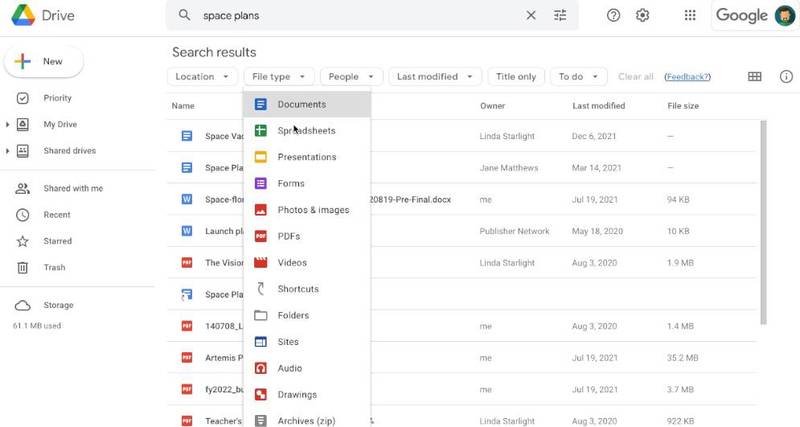Select Audio file type

[307, 368]
